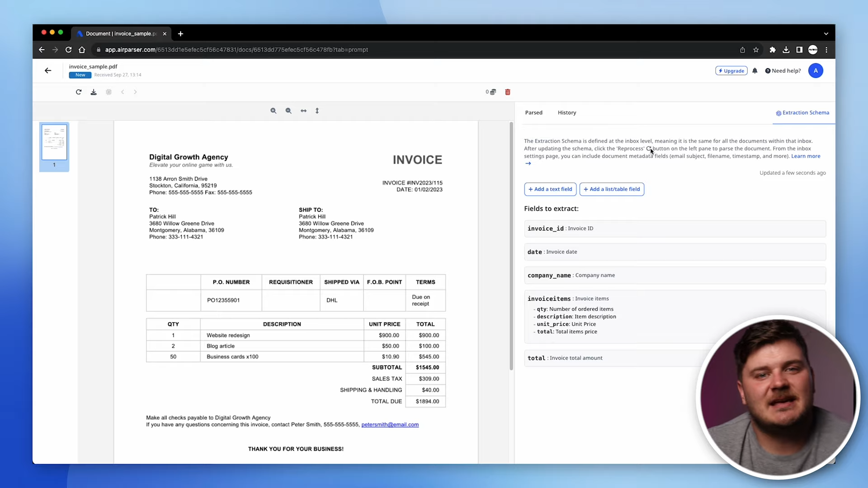Click the Reprocess document icon
Image resolution: width=868 pixels, height=488 pixels.
[x=79, y=92]
